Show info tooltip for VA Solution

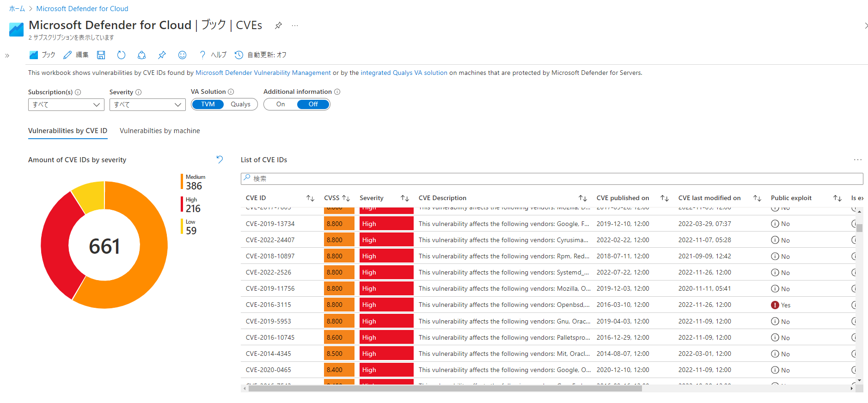tap(231, 92)
